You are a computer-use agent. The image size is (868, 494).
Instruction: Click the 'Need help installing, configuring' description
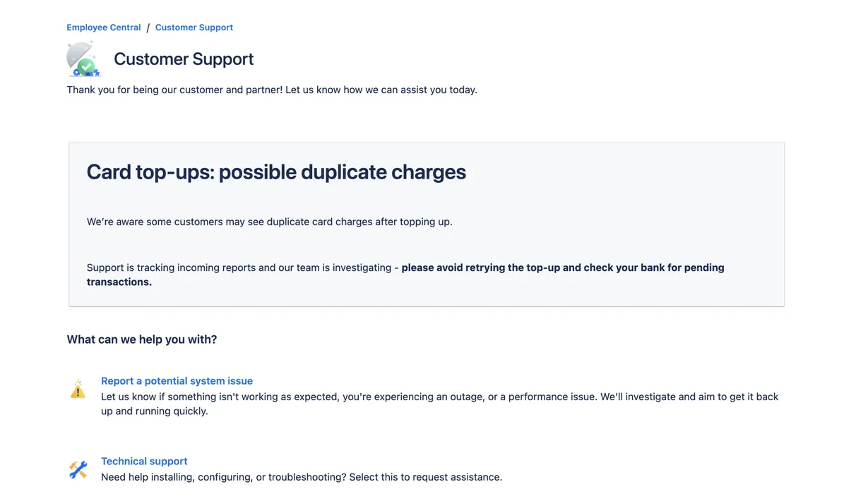301,477
